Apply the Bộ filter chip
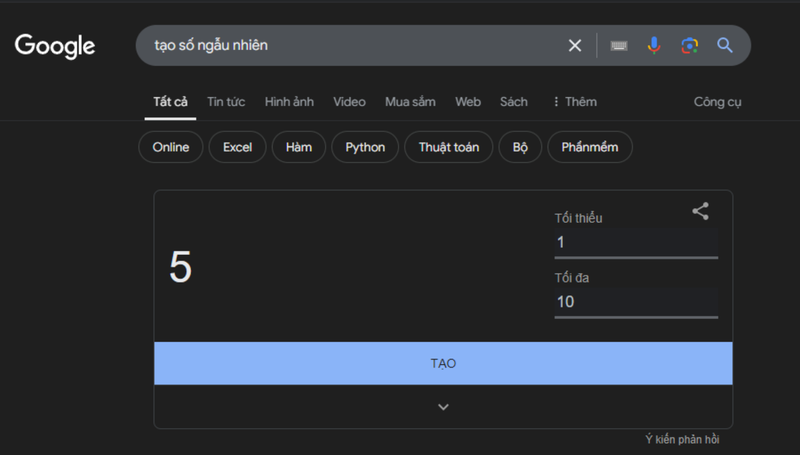This screenshot has height=455, width=800. [520, 147]
